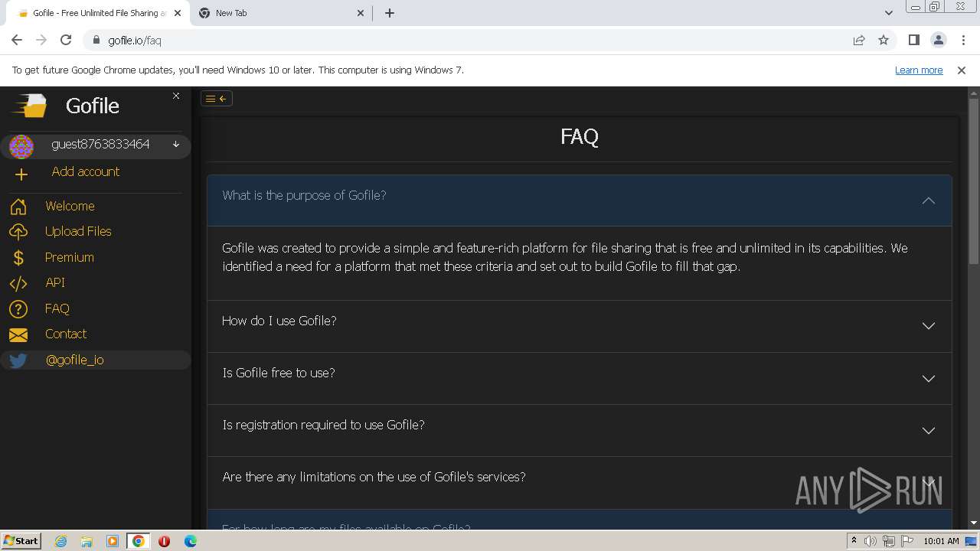This screenshot has height=551, width=980.
Task: Open the Windows Start menu
Action: 21,540
